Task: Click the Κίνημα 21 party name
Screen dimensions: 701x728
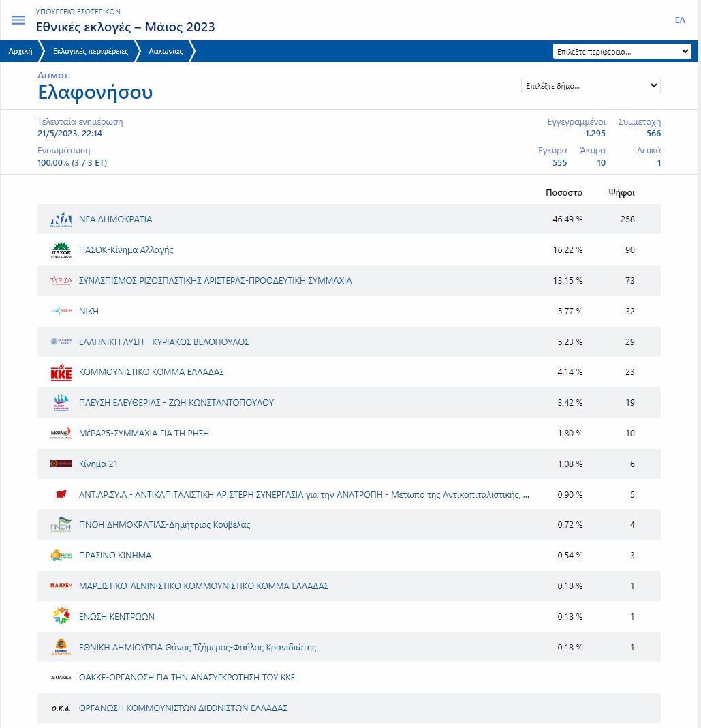Action: tap(98, 464)
